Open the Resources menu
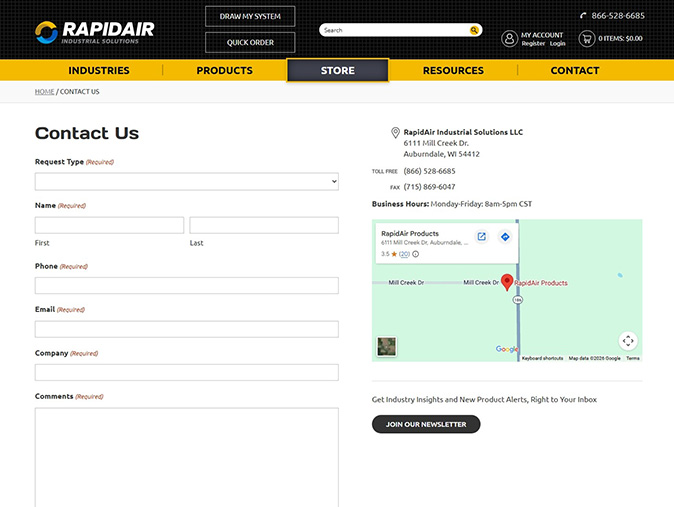 coord(453,71)
